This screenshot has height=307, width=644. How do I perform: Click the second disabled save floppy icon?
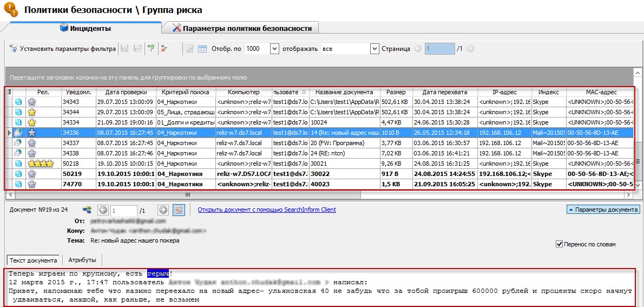point(137,49)
